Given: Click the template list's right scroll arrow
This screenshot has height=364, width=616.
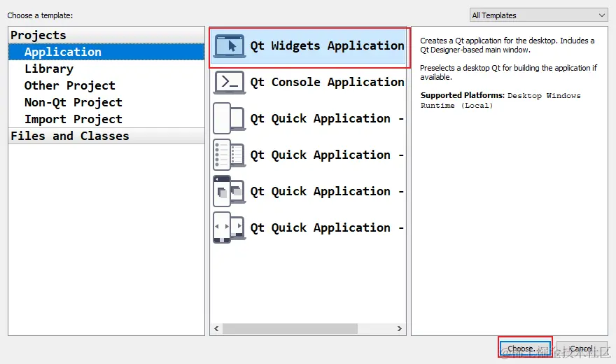Looking at the screenshot, I should click(x=399, y=328).
